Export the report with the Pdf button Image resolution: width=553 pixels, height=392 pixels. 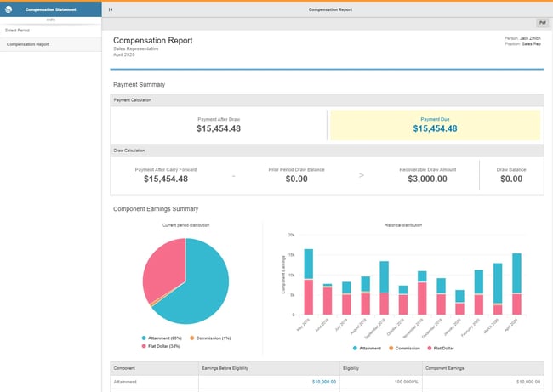click(x=541, y=23)
